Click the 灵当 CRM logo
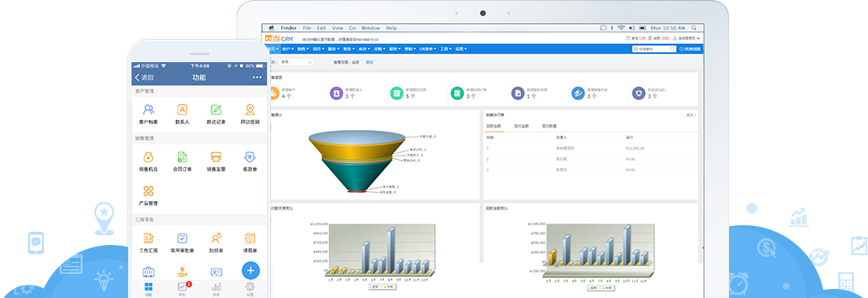The image size is (868, 298). [x=279, y=39]
